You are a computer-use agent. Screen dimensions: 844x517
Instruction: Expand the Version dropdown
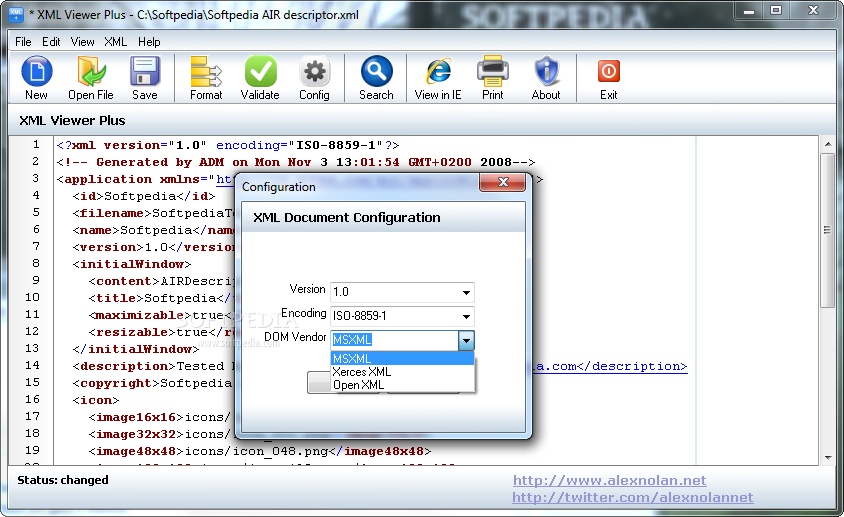466,292
